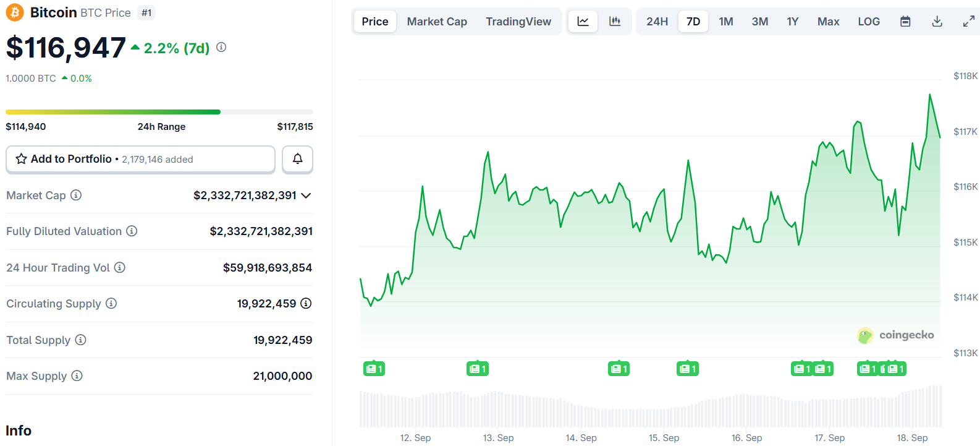Click the 24h Range progress bar

159,112
